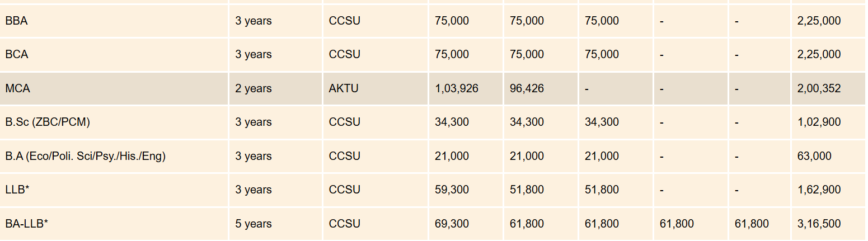Select the 2 years duration cell
868x241 pixels.
[x=254, y=89]
